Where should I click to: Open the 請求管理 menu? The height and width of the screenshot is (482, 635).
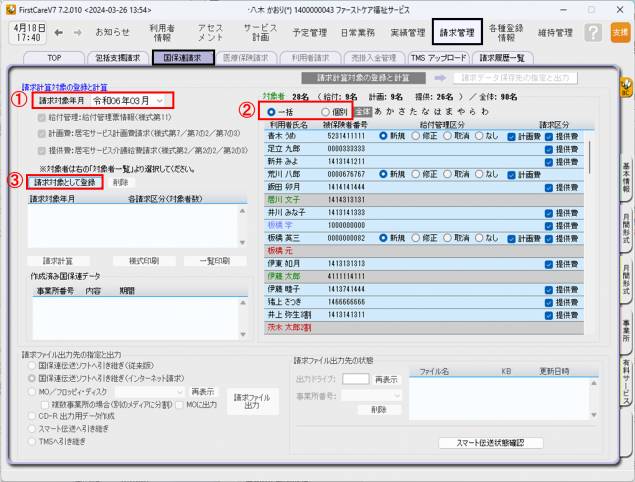pyautogui.click(x=457, y=33)
